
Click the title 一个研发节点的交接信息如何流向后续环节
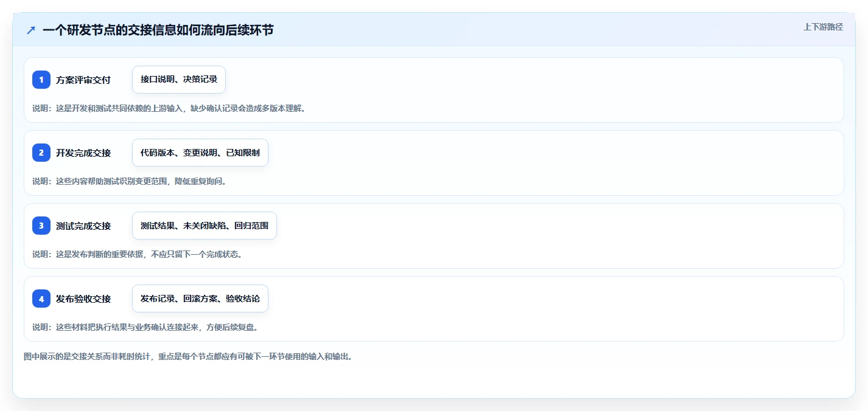[158, 30]
